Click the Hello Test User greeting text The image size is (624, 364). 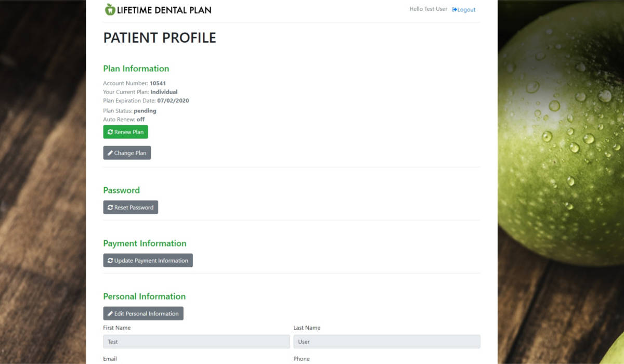(x=428, y=9)
